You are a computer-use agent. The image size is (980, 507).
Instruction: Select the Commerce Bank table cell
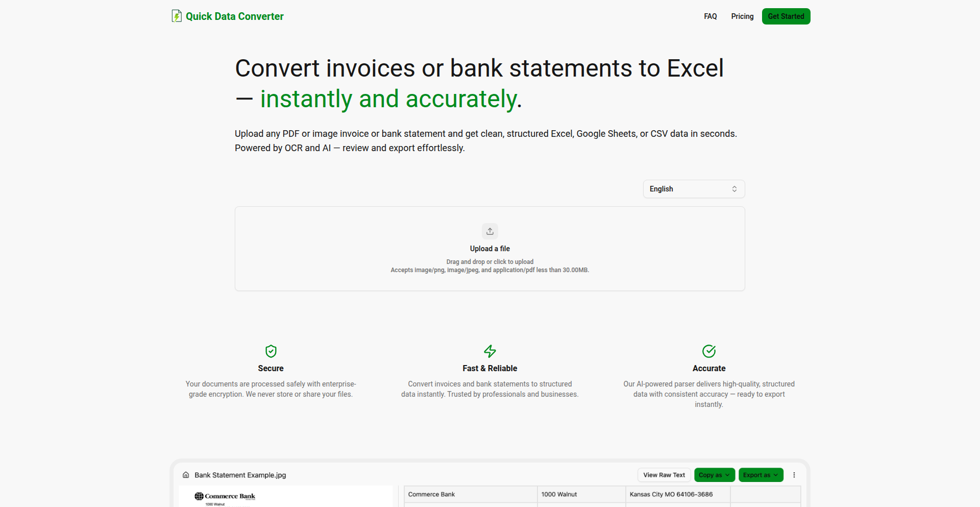470,494
